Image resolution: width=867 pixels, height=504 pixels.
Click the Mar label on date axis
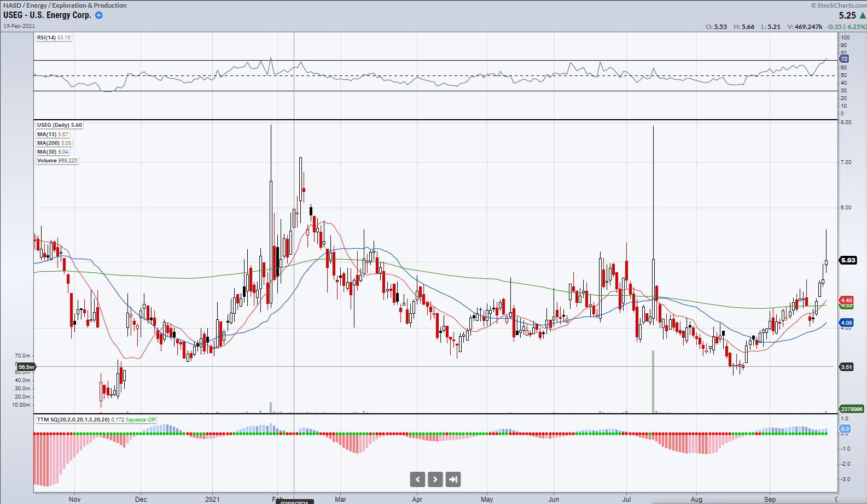pos(341,499)
